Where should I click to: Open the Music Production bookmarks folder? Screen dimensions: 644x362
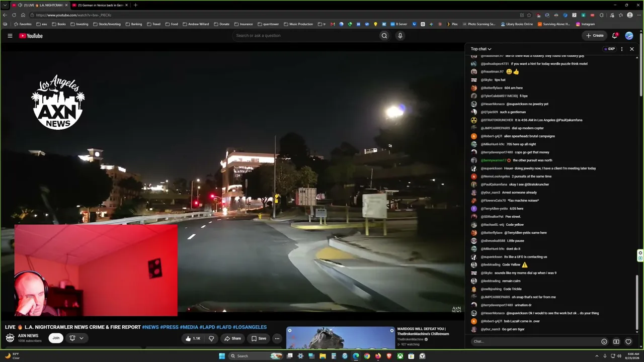pos(298,24)
